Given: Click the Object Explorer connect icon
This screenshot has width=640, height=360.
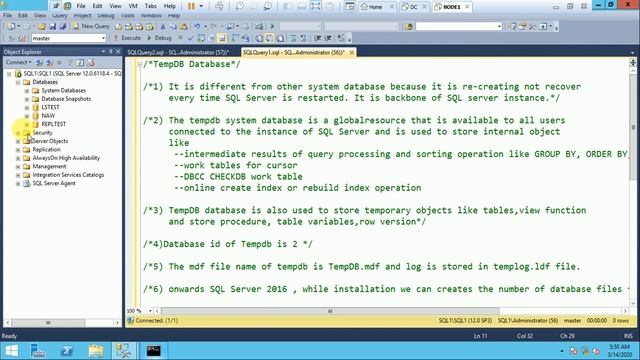Looking at the screenshot, I should click(39, 62).
